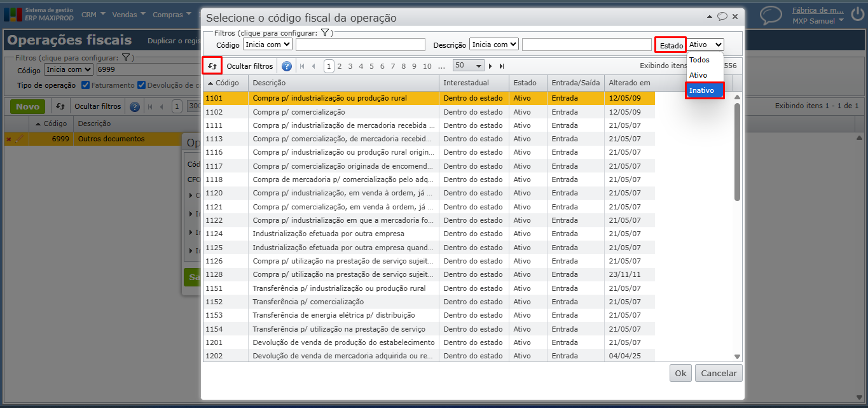This screenshot has width=868, height=408.
Task: Open the help icon in the dialog toolbar
Action: click(x=287, y=66)
